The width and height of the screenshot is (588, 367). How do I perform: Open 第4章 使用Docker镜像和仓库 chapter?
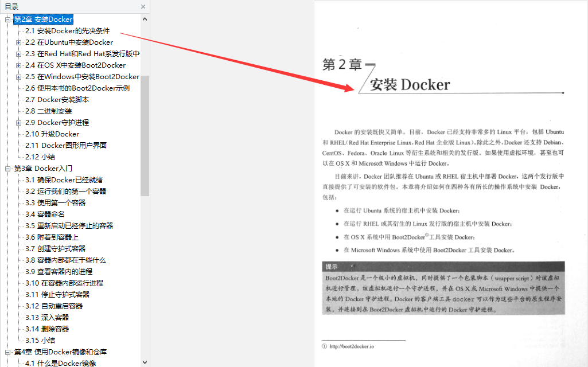pos(60,352)
